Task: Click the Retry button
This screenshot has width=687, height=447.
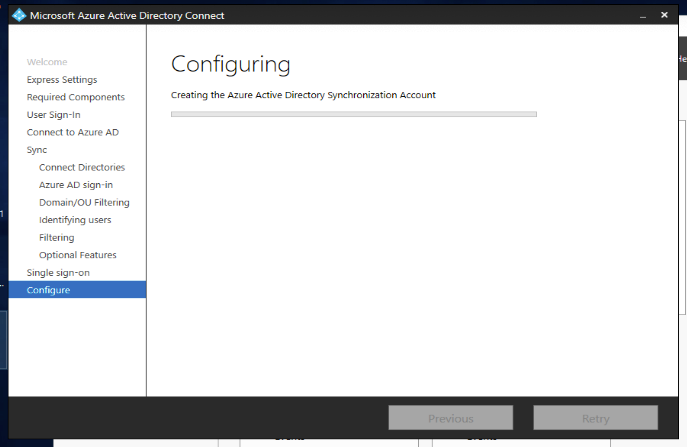Action: click(595, 418)
